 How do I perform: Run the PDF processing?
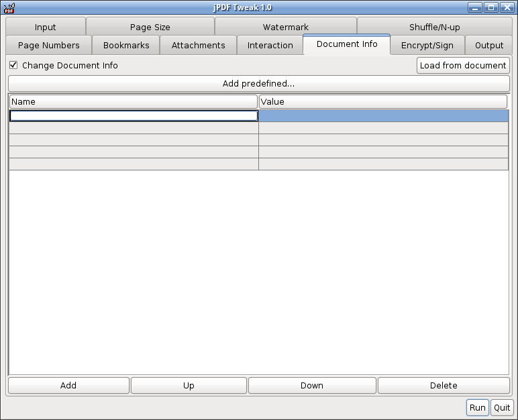tap(478, 407)
